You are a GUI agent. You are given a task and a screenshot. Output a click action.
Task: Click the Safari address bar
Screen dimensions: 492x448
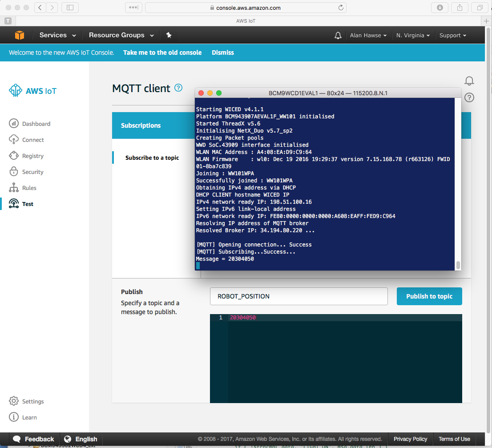pos(246,8)
